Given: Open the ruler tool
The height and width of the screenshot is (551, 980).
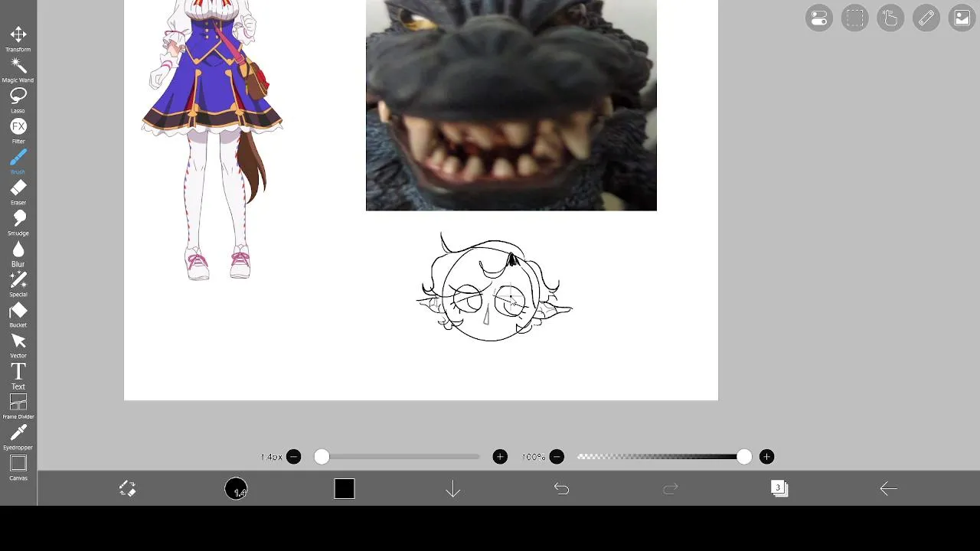Looking at the screenshot, I should (926, 18).
